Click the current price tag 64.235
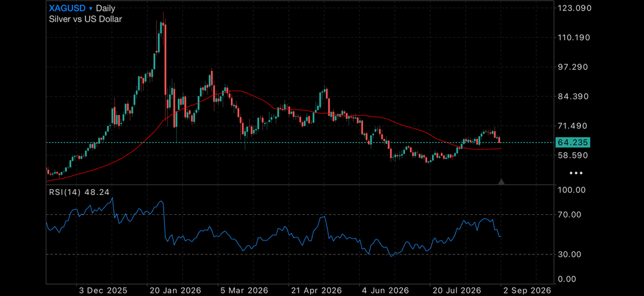Viewport: 644px width, 296px height. coord(574,143)
